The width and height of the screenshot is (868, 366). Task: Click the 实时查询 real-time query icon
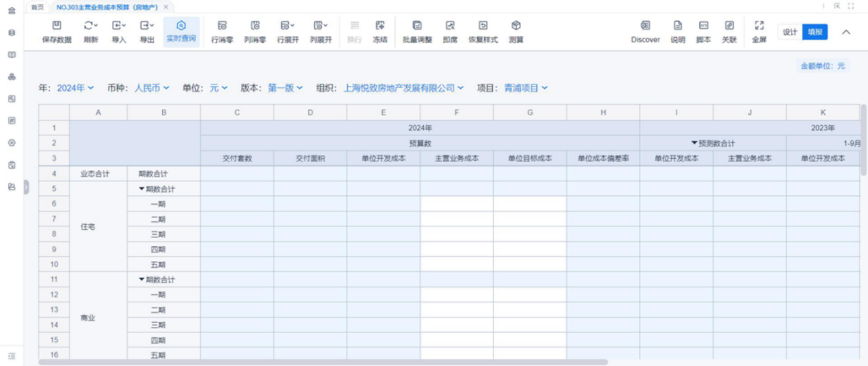[x=181, y=26]
